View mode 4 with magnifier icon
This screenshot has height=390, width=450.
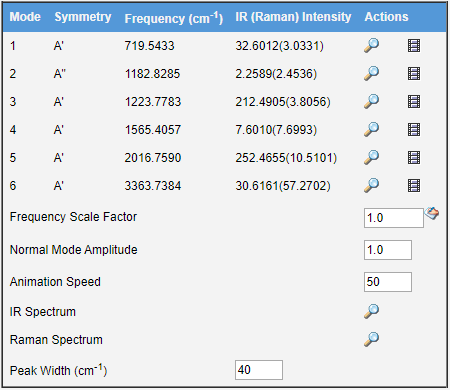coord(371,129)
